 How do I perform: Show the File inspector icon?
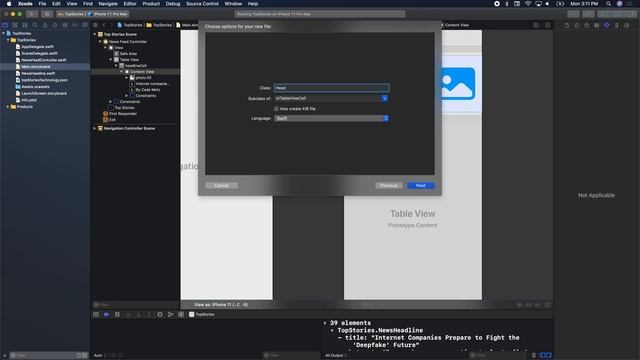567,25
